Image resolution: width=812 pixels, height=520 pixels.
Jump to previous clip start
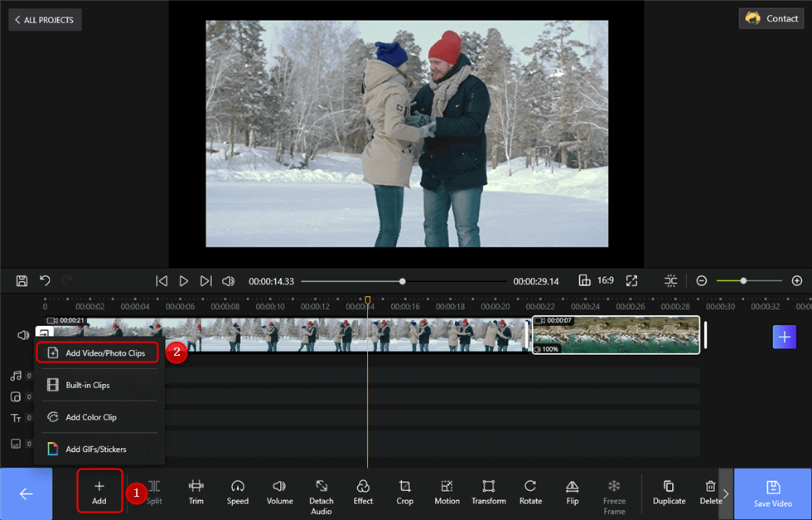coord(162,281)
